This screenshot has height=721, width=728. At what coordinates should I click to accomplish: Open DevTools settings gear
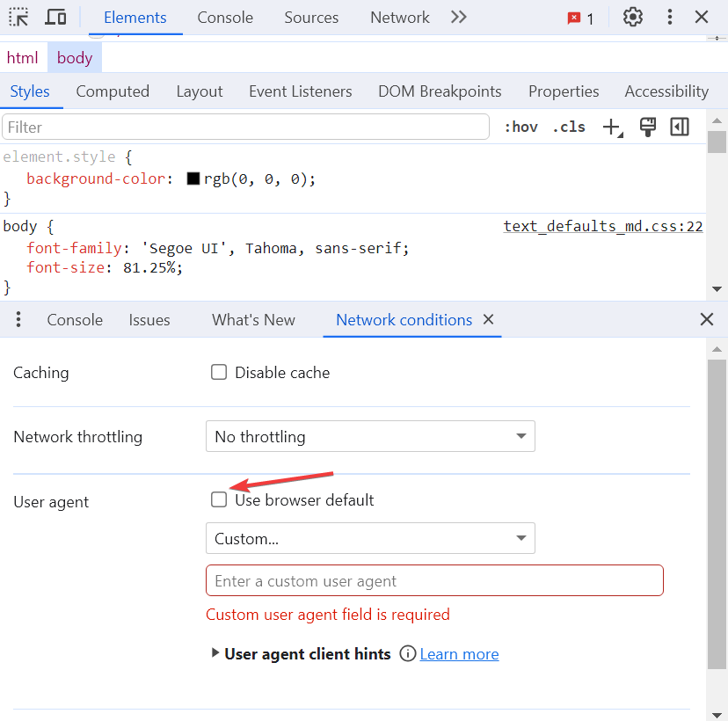(632, 18)
